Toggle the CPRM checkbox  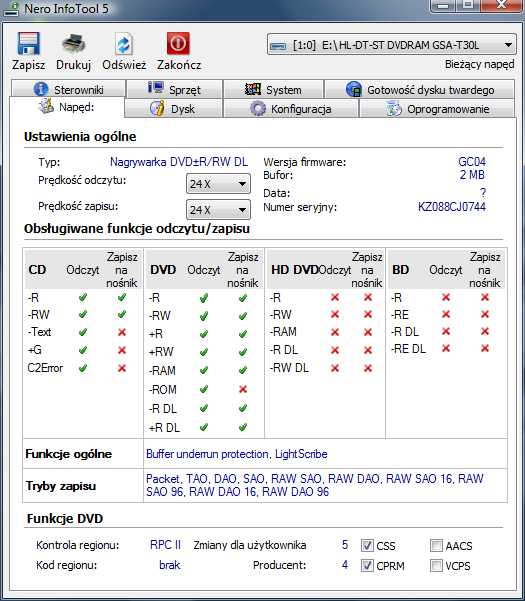367,565
